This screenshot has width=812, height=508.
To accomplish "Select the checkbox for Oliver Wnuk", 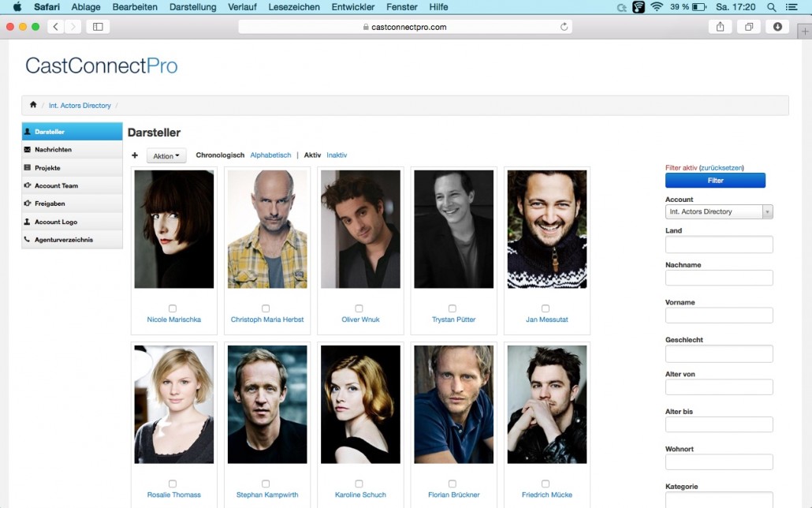I will (x=359, y=308).
